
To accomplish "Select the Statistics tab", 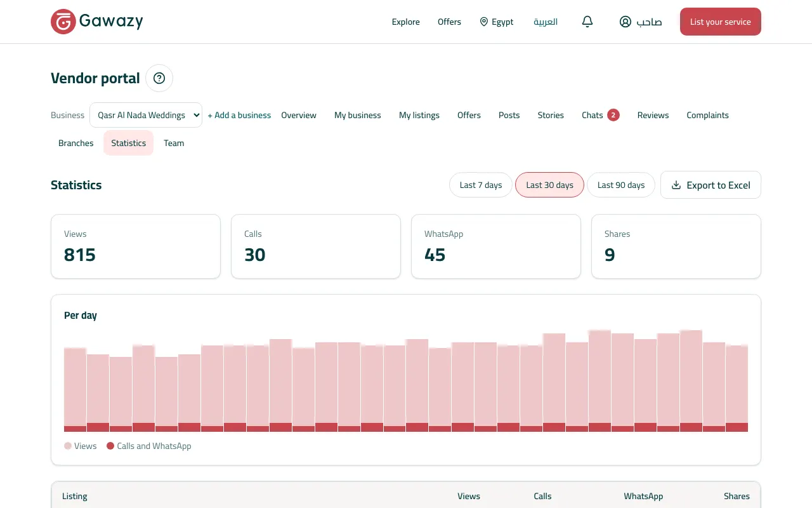I will pyautogui.click(x=129, y=143).
